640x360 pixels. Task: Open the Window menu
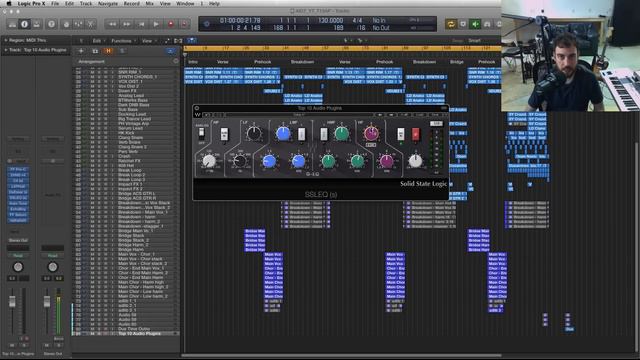pos(185,3)
